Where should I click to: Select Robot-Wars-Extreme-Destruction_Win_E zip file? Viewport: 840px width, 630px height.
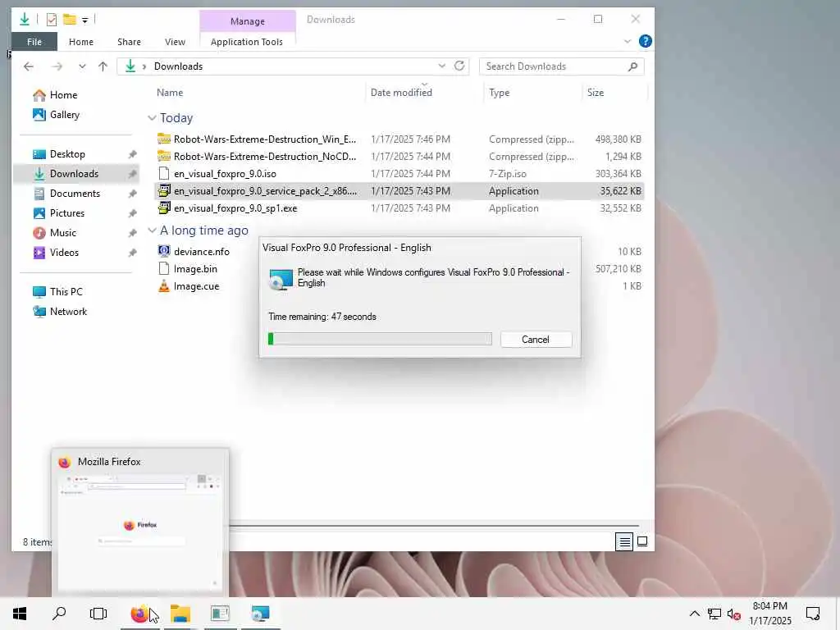pos(399,139)
